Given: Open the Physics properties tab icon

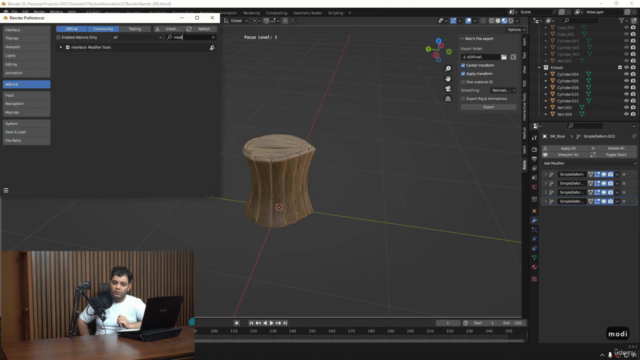Looking at the screenshot, I should (534, 239).
